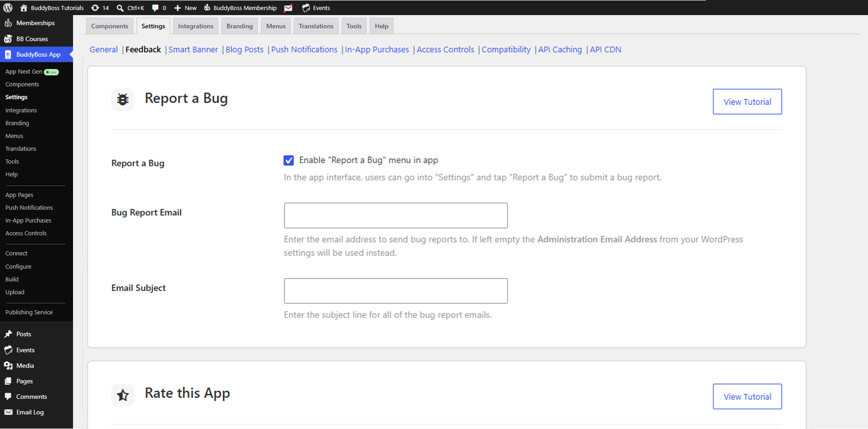Open BuddyBoss Membership in admin bar
This screenshot has width=868, height=429.
pyautogui.click(x=240, y=8)
